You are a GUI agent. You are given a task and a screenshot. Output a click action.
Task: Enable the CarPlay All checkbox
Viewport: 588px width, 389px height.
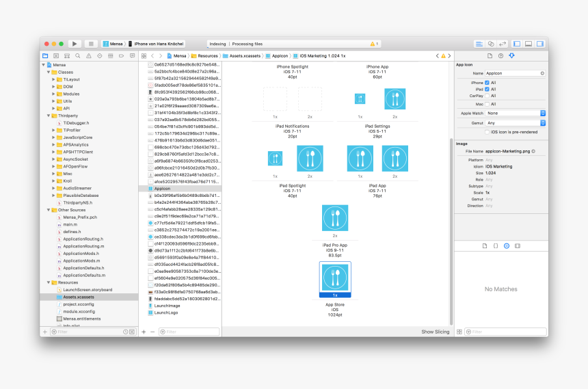(487, 96)
